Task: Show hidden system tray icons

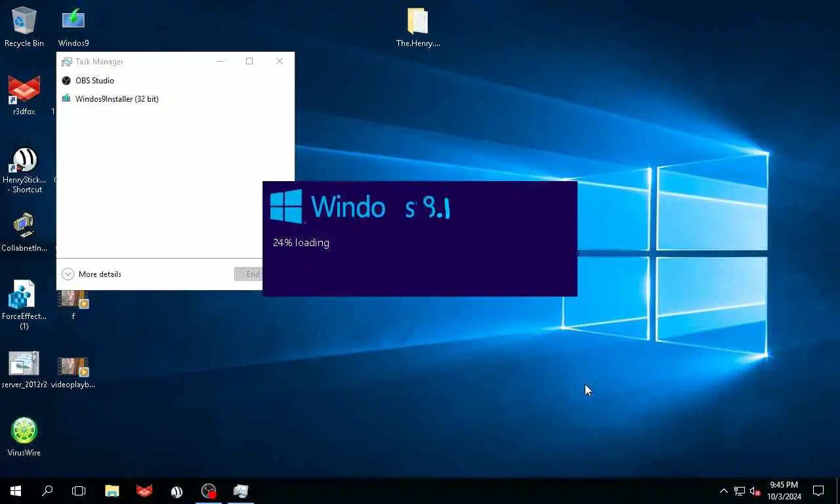Action: [724, 491]
